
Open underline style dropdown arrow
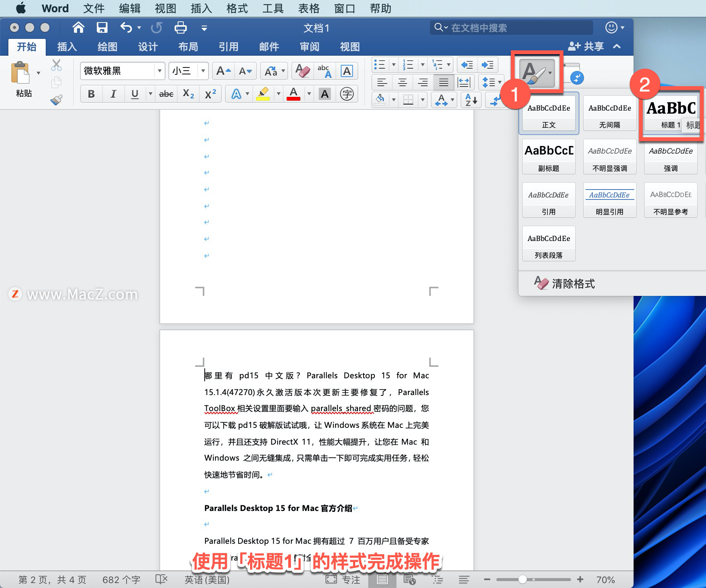pos(151,94)
